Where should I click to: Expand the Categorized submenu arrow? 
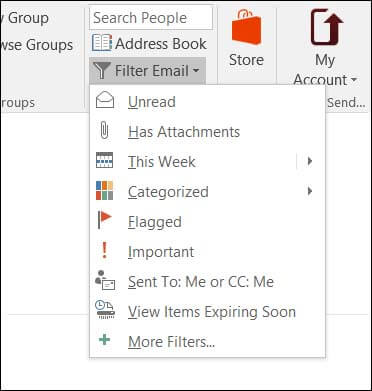tap(310, 191)
